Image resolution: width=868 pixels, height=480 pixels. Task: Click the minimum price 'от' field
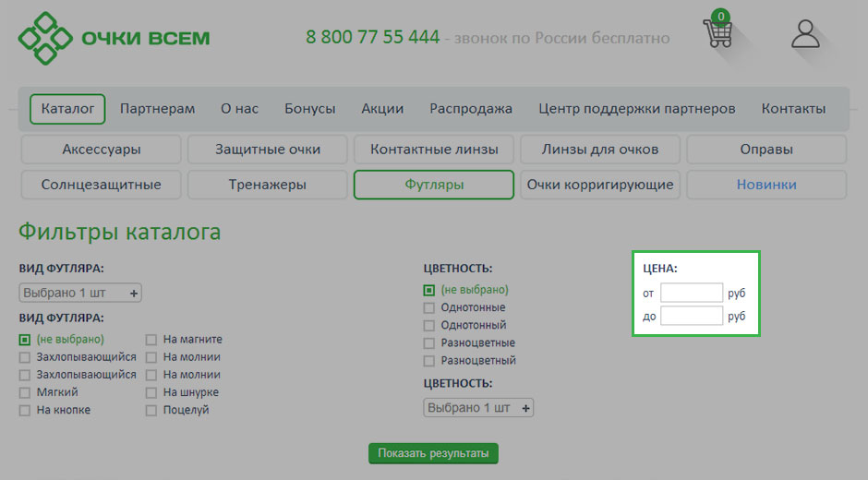(692, 294)
